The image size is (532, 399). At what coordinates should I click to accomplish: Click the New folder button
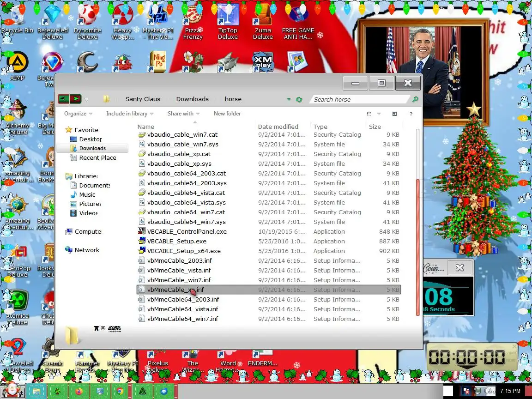pos(227,114)
